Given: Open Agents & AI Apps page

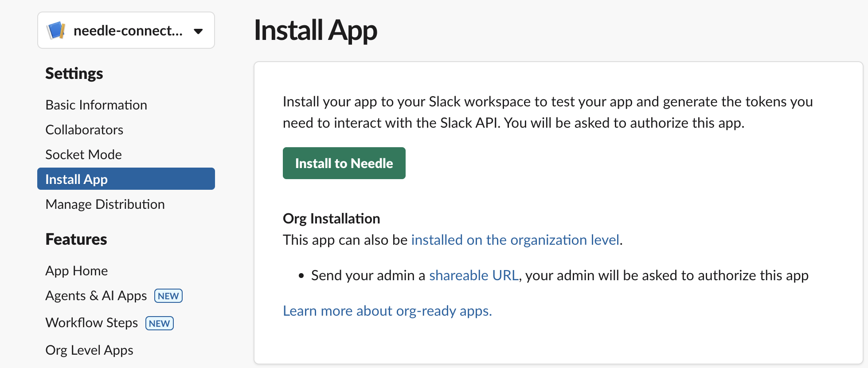Looking at the screenshot, I should (96, 296).
